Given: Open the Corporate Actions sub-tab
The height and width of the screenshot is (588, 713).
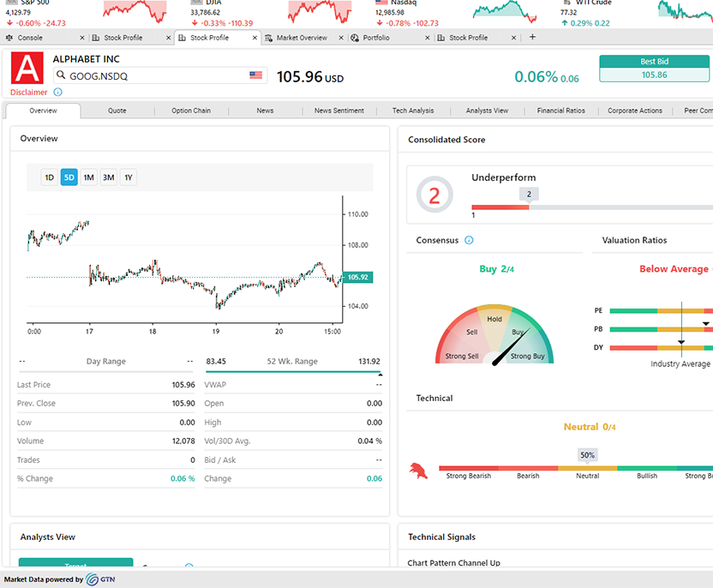Looking at the screenshot, I should pyautogui.click(x=635, y=111).
